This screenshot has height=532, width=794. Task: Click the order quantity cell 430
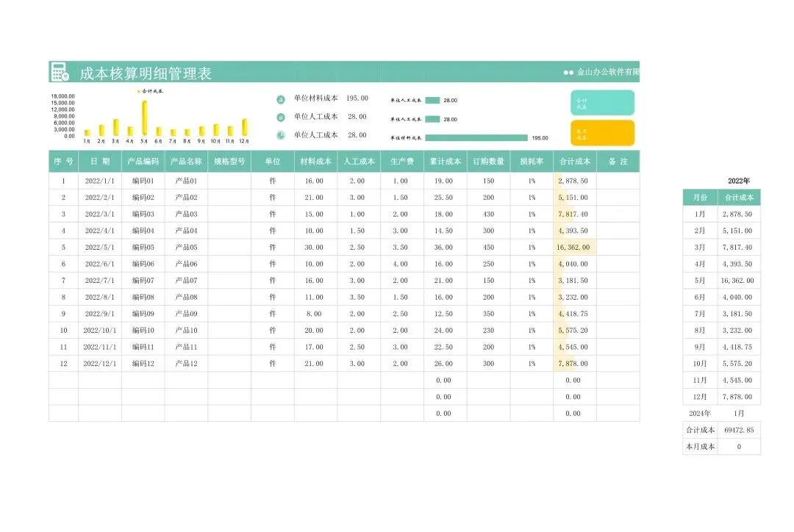click(489, 214)
